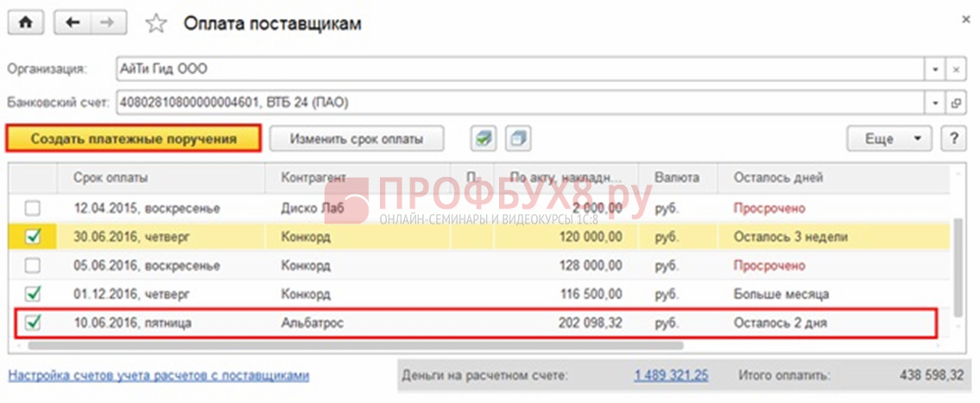Click the horizontal scrollbar under the table
The width and height of the screenshot is (980, 403).
pyautogui.click(x=357, y=344)
